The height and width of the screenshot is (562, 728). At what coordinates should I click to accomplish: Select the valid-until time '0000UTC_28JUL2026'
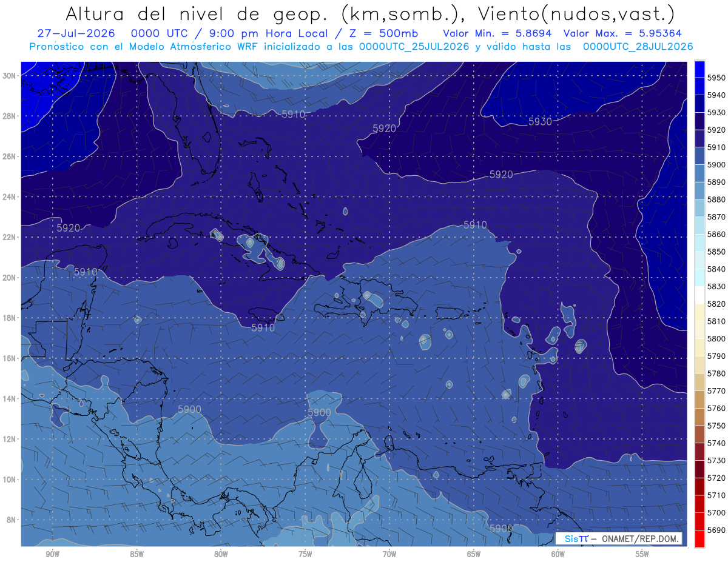click(638, 46)
